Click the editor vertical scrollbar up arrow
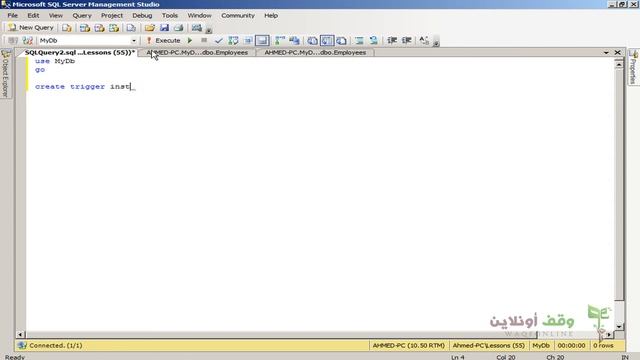The height and width of the screenshot is (360, 640). coord(619,64)
